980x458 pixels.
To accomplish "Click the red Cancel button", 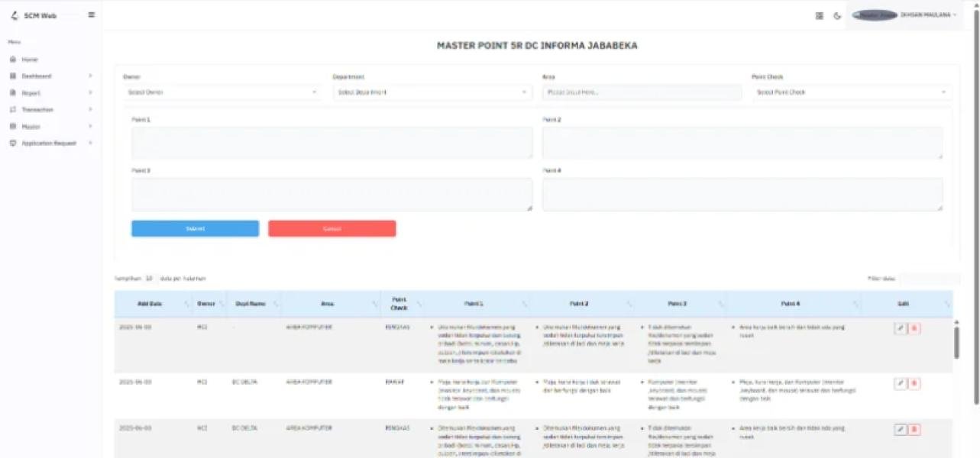I will (x=332, y=229).
